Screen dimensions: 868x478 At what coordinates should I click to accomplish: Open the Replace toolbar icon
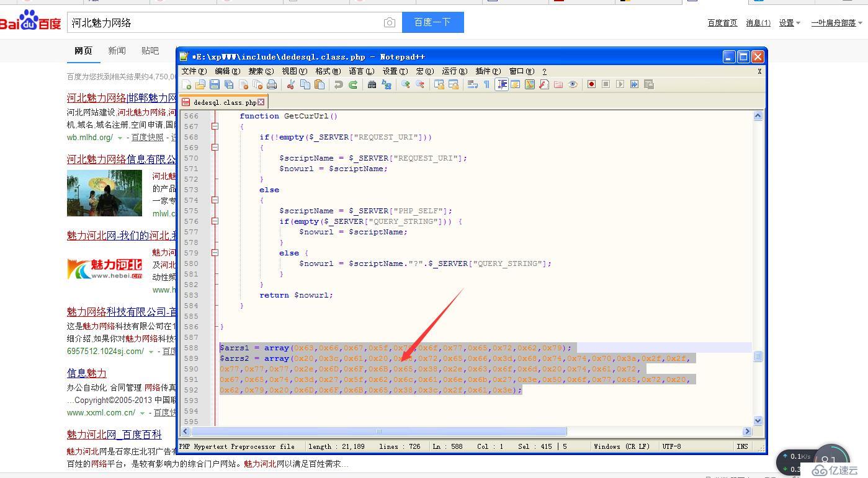[387, 84]
